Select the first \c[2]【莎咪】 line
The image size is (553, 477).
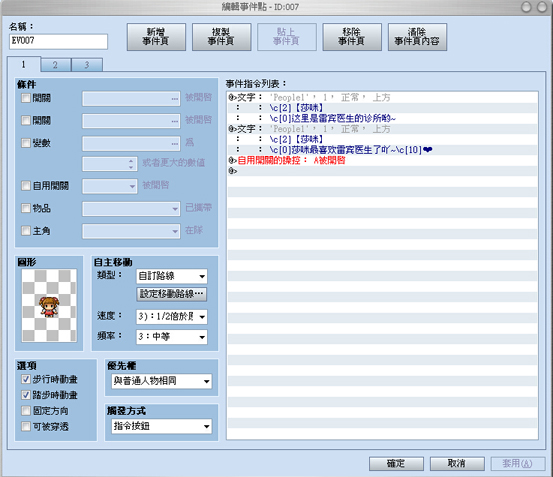tap(383, 108)
